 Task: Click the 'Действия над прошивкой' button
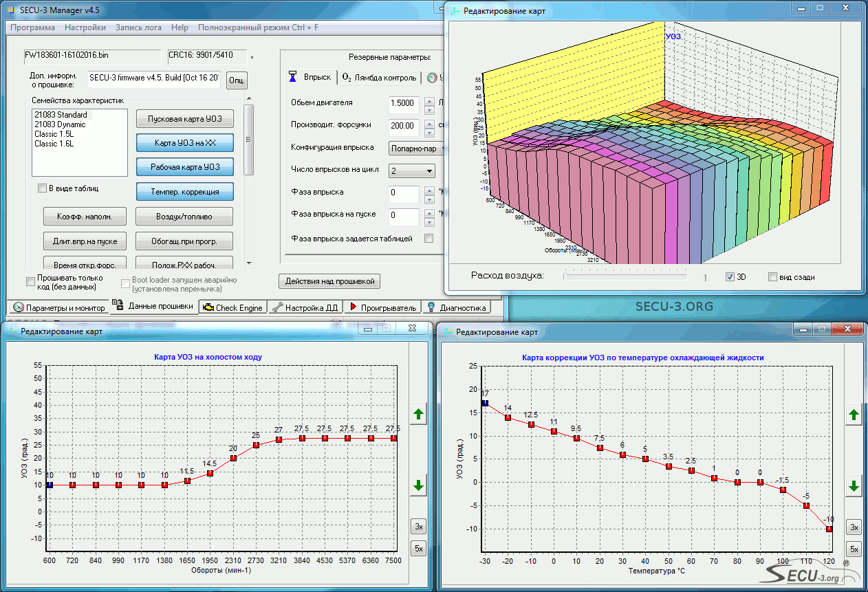coord(329,281)
